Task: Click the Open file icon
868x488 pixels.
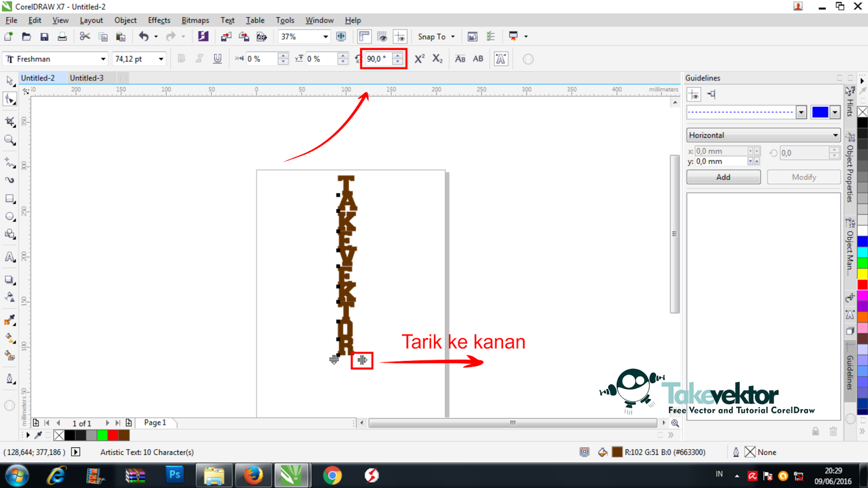Action: pyautogui.click(x=26, y=37)
